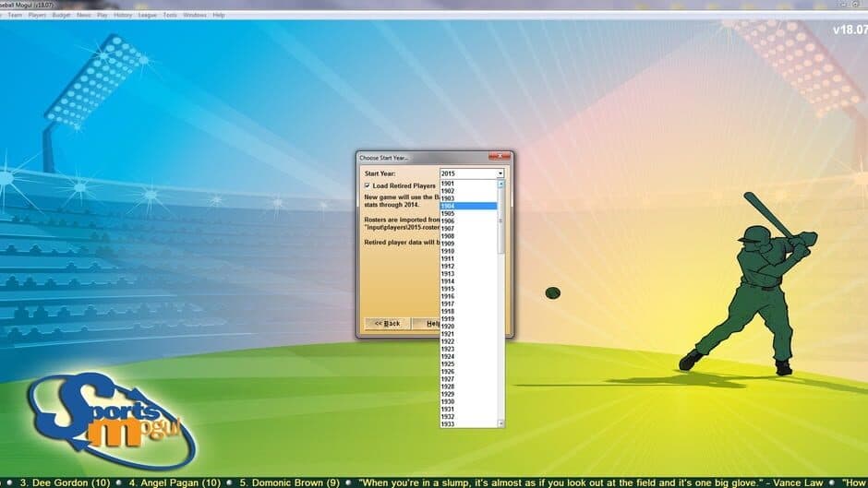Open the Players menu
This screenshot has width=868, height=488.
37,15
